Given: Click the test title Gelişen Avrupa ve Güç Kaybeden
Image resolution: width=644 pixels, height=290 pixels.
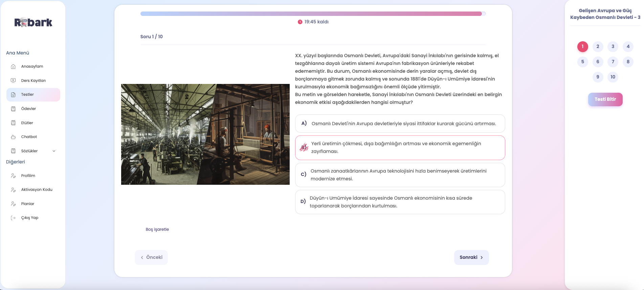Looking at the screenshot, I should point(605,14).
